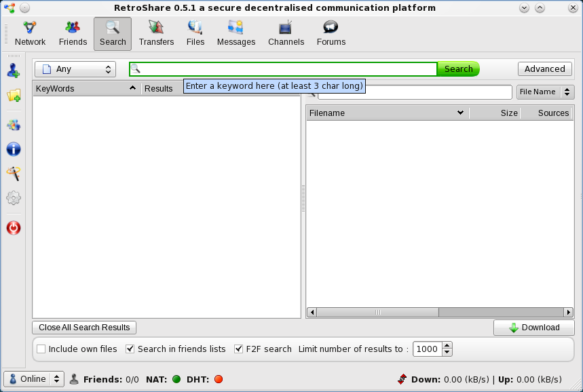Image resolution: width=583 pixels, height=392 pixels.
Task: Open the Transfers section
Action: click(x=157, y=34)
